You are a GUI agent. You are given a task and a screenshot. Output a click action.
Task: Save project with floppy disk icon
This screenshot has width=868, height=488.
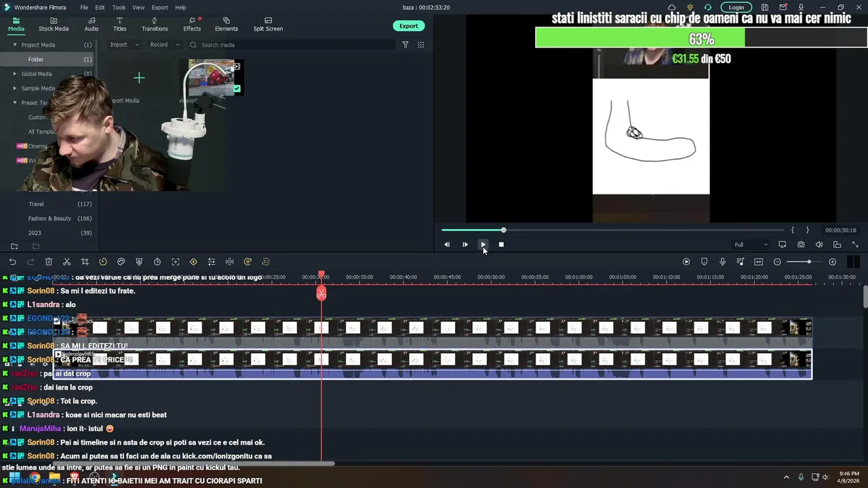coord(765,7)
